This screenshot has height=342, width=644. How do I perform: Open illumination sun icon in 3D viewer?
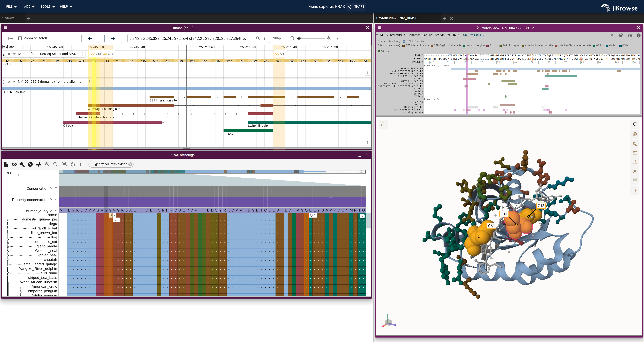(x=635, y=171)
